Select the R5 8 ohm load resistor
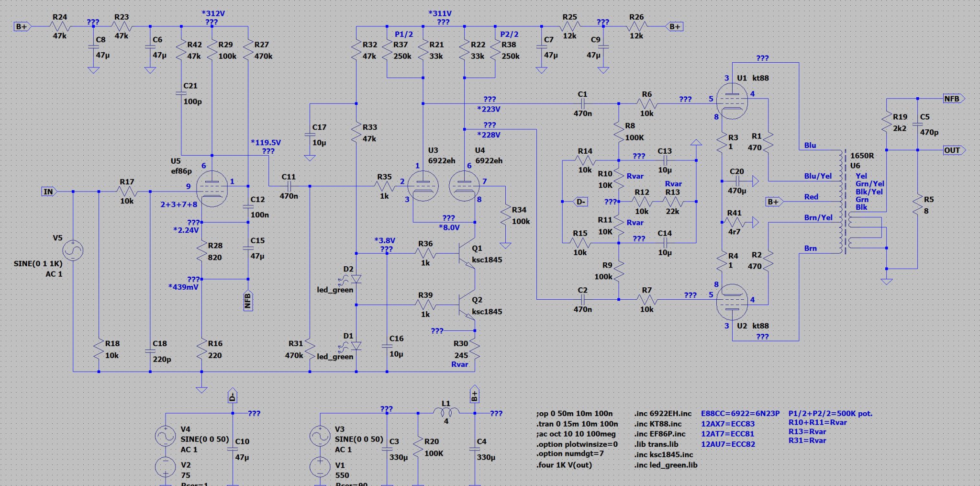The height and width of the screenshot is (486, 980). tap(917, 205)
